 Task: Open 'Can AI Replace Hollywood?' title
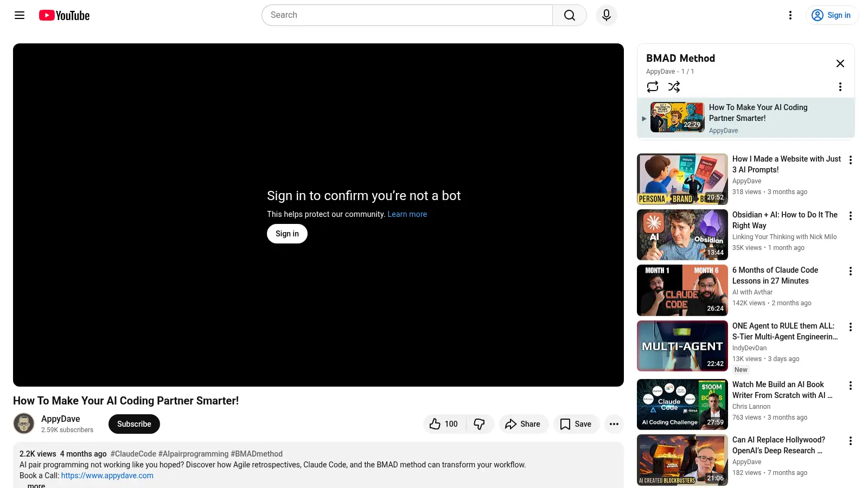[x=778, y=445]
